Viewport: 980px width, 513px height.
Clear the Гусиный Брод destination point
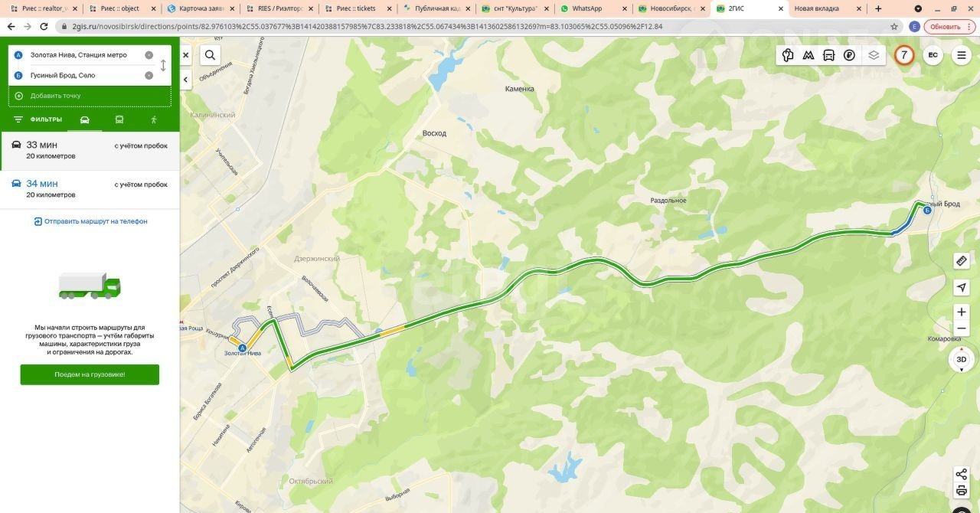coord(149,75)
